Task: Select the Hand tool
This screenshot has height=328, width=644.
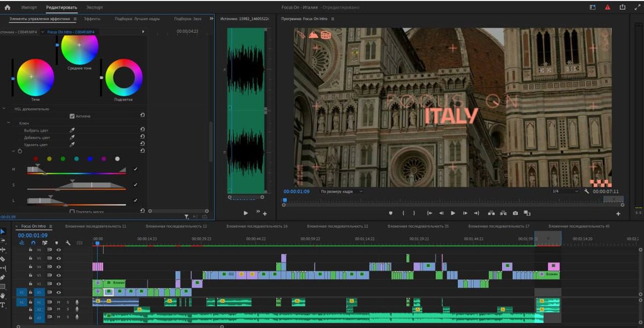Action: pos(3,295)
